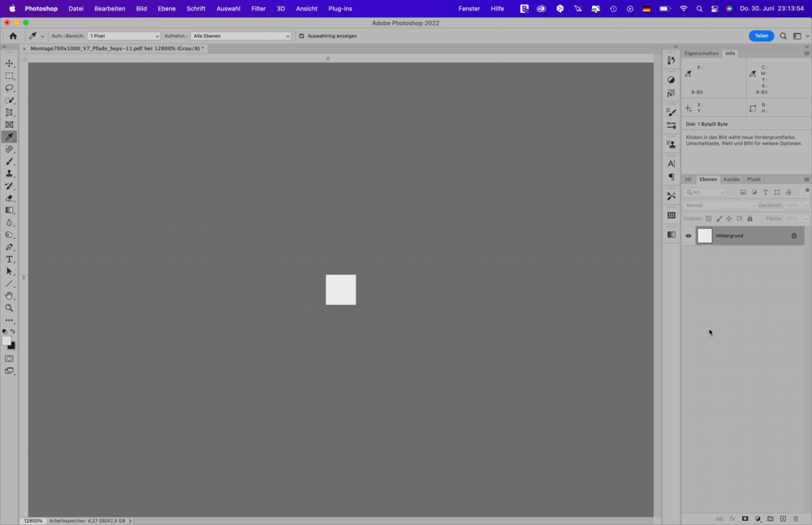This screenshot has width=812, height=525.
Task: Create new fill or adjustment layer
Action: click(x=758, y=518)
